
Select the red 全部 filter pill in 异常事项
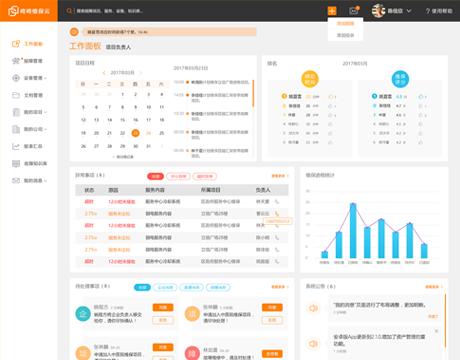[155, 176]
